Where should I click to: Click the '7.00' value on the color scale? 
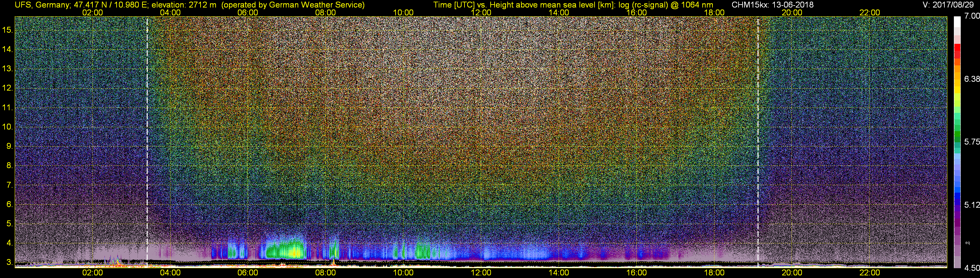point(972,16)
